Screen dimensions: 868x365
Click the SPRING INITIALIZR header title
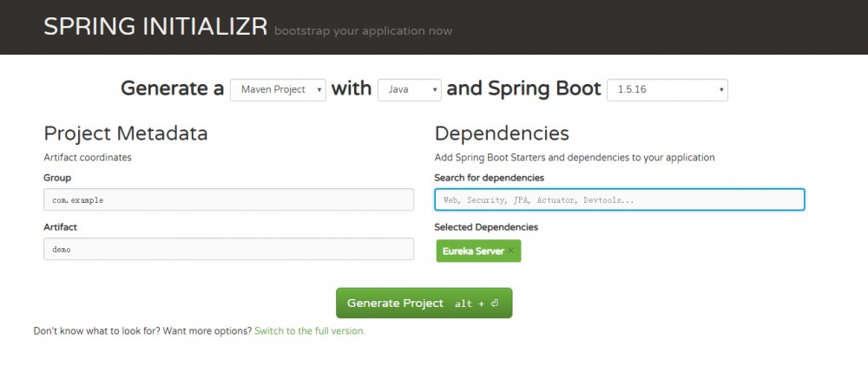[x=155, y=27]
